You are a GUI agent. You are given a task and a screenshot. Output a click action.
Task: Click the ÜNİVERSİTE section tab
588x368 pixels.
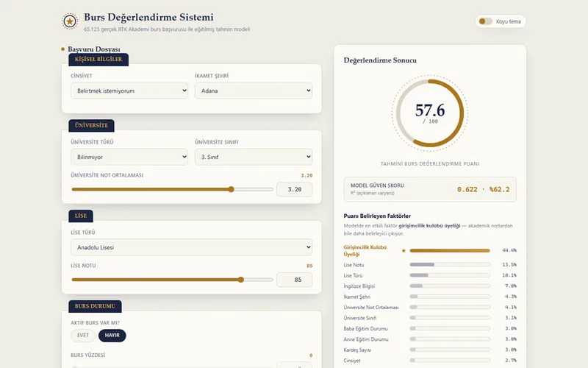click(x=91, y=125)
